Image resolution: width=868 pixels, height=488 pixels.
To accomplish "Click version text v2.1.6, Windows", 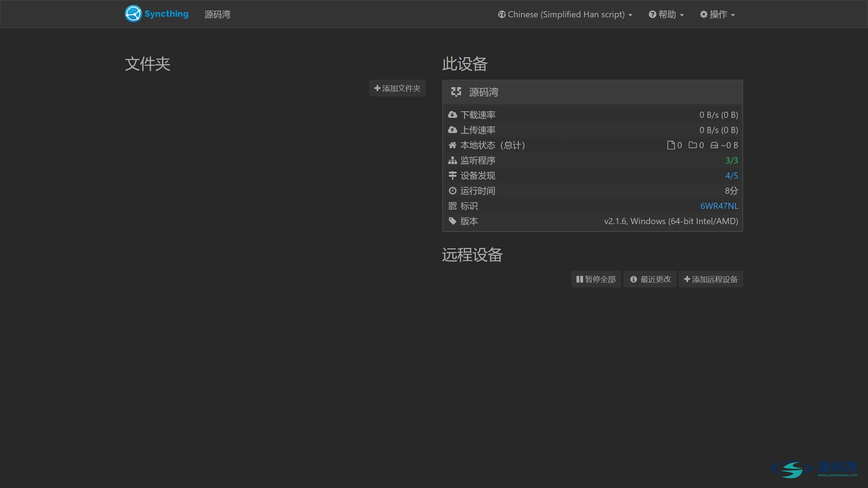I will (671, 221).
